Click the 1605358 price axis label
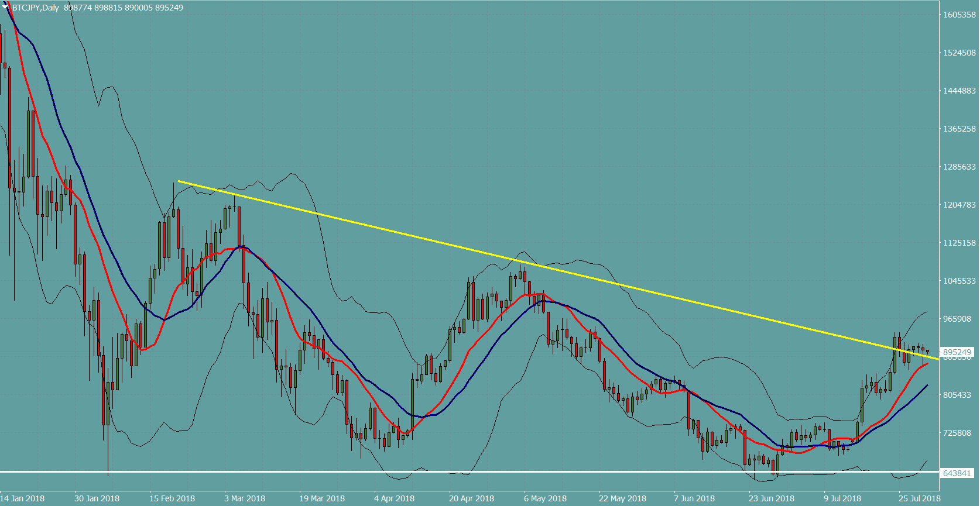This screenshot has width=980, height=506. (x=959, y=15)
